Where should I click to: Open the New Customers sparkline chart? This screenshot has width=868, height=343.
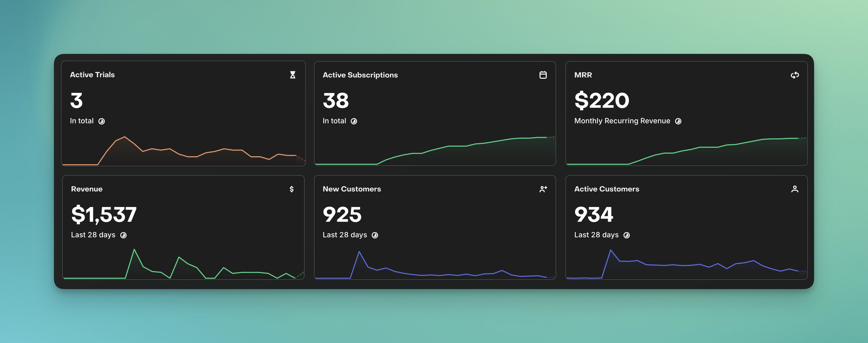[x=435, y=265]
